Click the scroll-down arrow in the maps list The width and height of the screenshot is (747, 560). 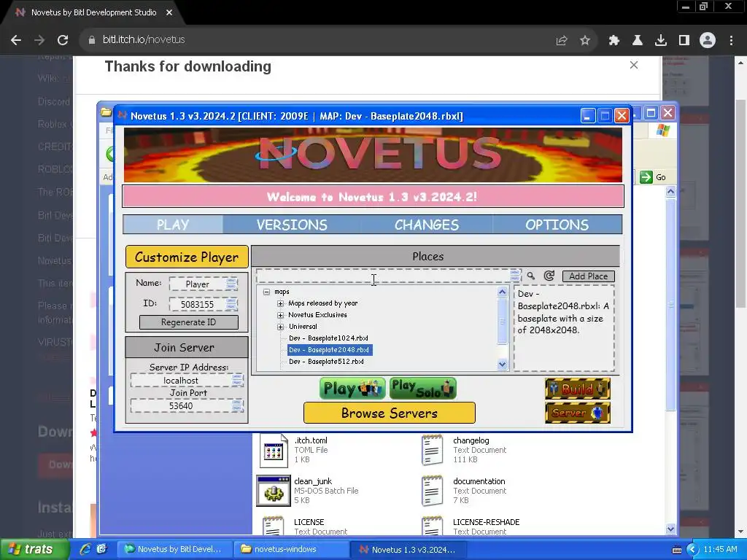[502, 365]
